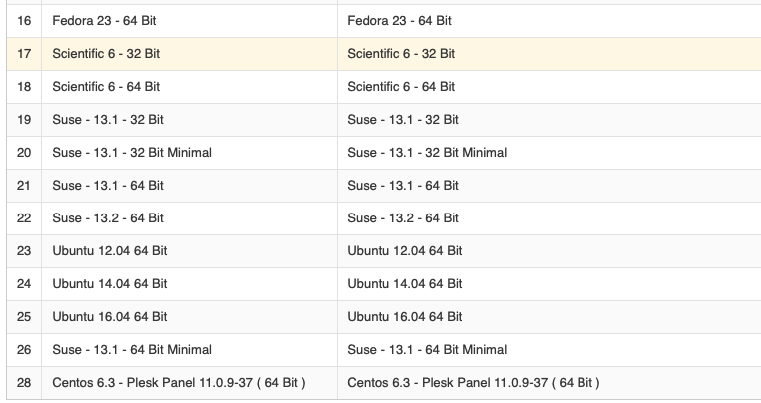
Task: Select Suse - 13.1 - 64 Bit in left column
Action: point(108,185)
